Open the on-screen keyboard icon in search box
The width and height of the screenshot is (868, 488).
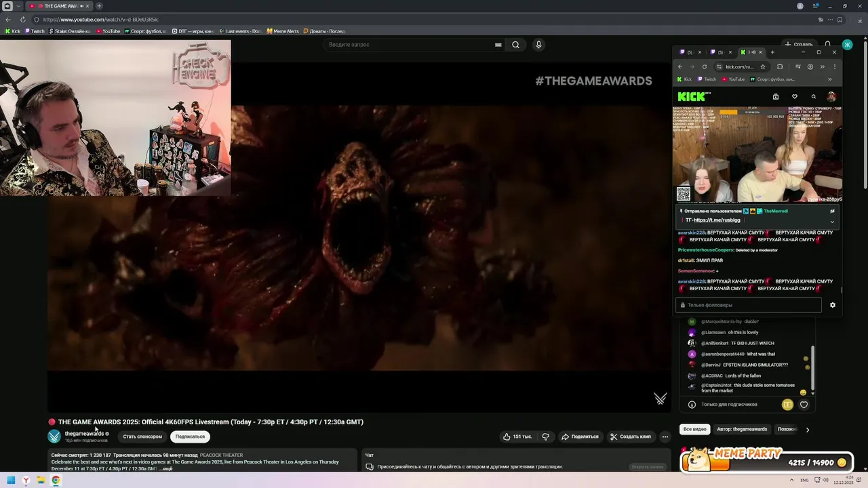[498, 45]
